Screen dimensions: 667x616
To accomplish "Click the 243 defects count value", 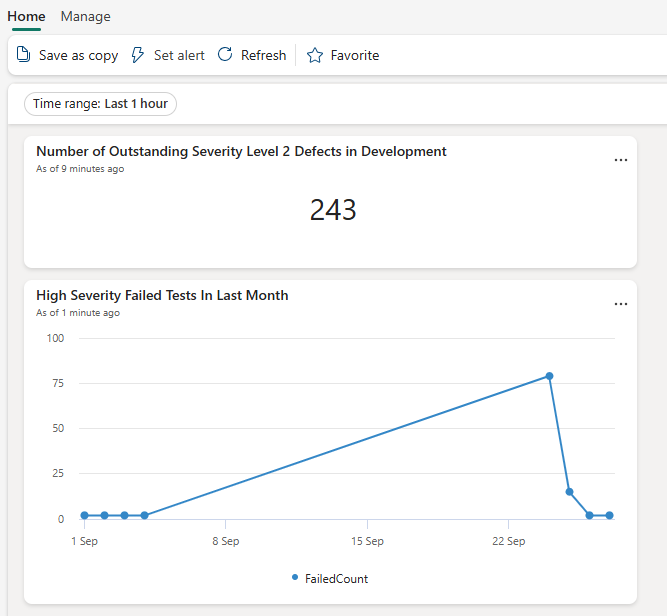I will click(333, 210).
